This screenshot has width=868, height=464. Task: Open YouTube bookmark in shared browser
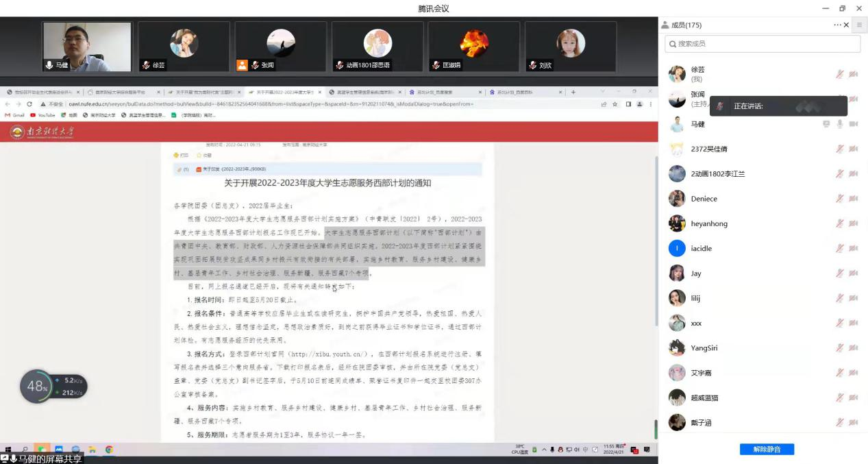pos(42,115)
